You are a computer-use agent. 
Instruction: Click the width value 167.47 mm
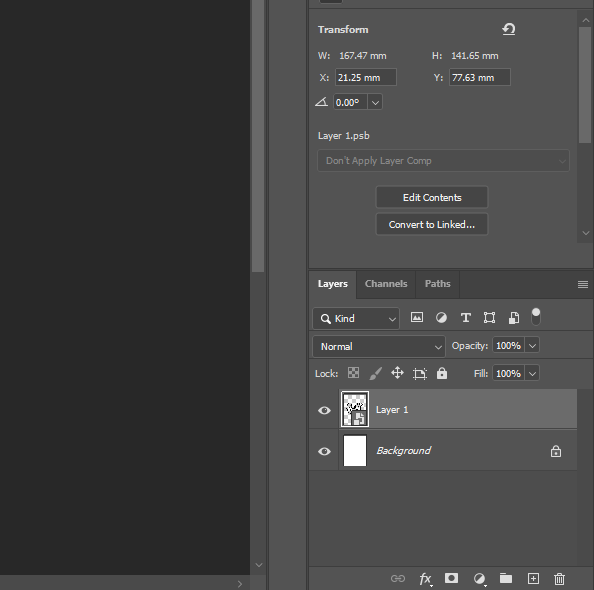[363, 56]
